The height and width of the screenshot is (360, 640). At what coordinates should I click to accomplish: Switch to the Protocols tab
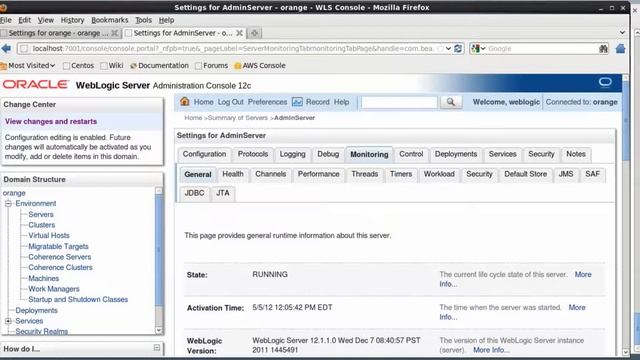coord(253,154)
